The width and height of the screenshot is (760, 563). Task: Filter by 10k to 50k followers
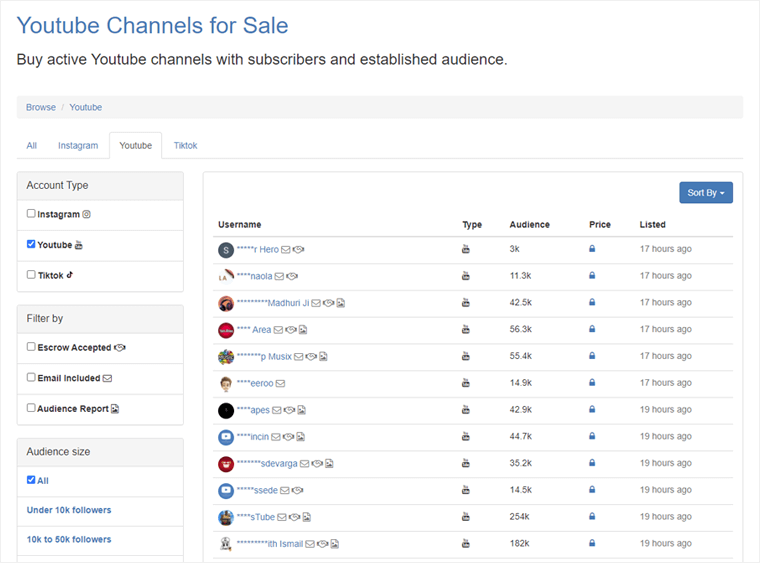[x=69, y=540]
